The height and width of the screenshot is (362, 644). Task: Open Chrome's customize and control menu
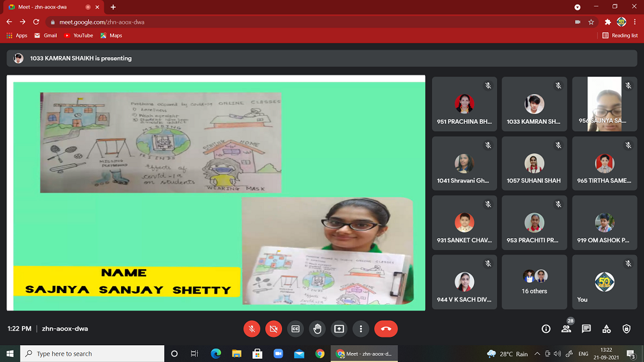tap(635, 22)
